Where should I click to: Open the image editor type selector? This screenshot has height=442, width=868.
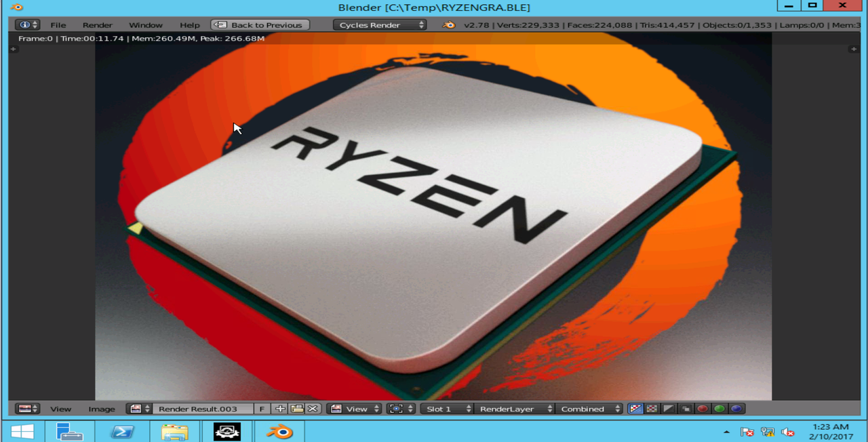click(28, 409)
